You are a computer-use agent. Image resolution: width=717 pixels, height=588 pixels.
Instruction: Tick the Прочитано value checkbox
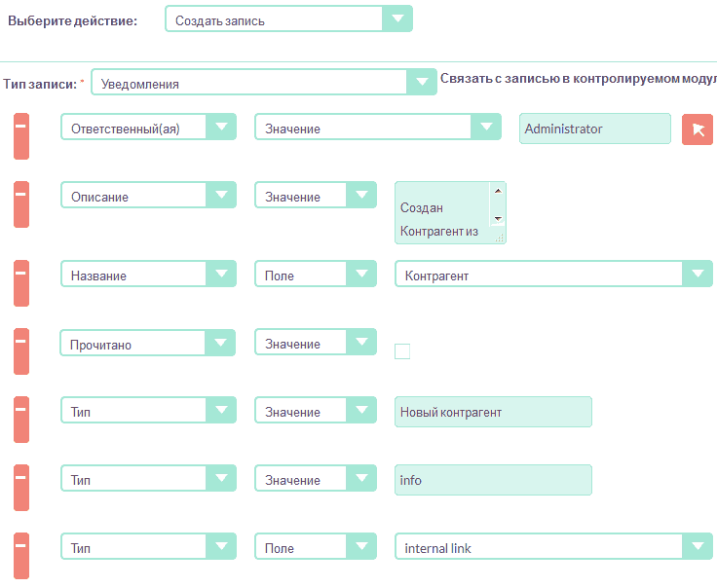(402, 351)
